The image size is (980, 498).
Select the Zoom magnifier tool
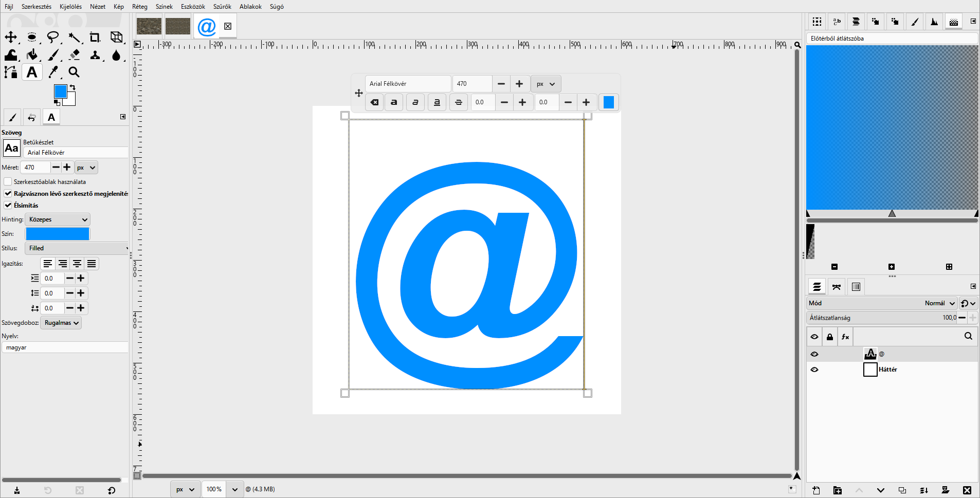74,72
